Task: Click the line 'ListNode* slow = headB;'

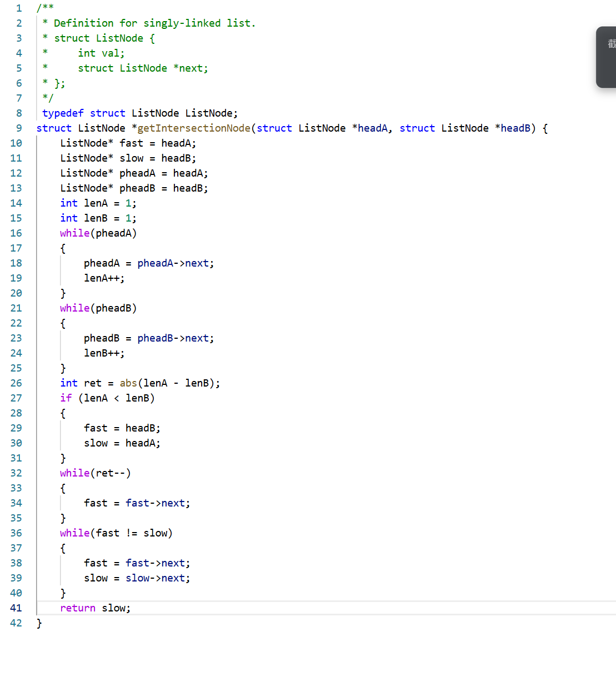Action: [x=128, y=158]
